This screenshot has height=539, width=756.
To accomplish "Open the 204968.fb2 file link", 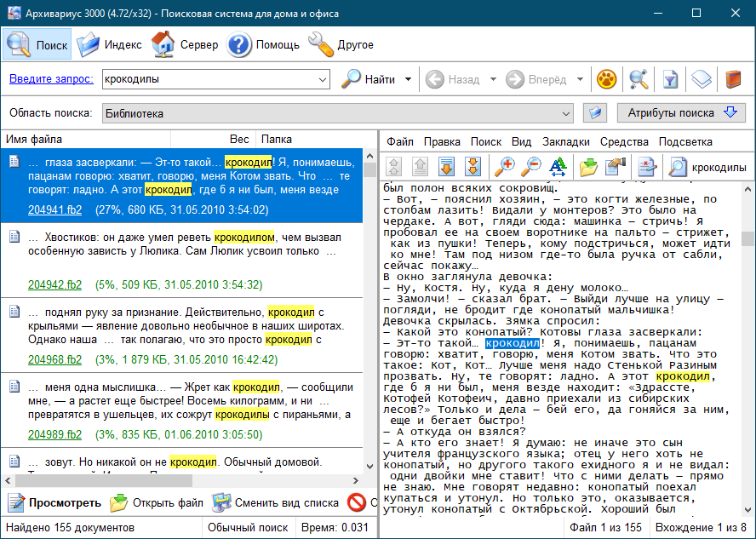I will coord(55,359).
